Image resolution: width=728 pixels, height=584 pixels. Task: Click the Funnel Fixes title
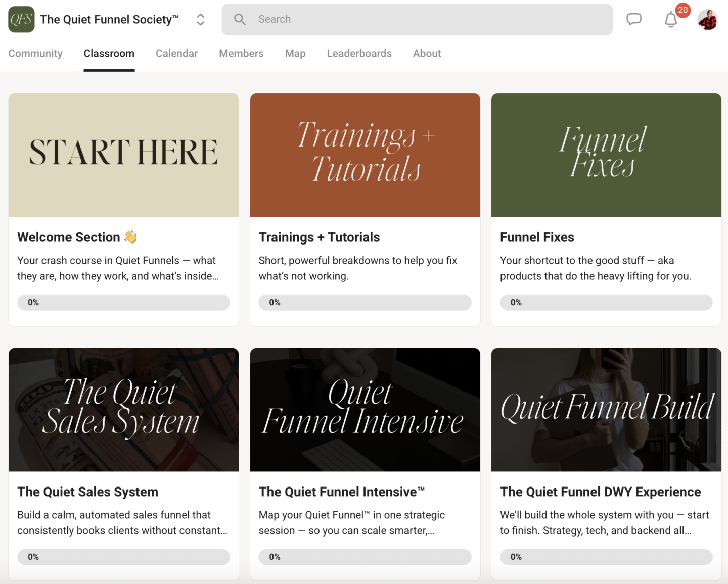point(537,237)
